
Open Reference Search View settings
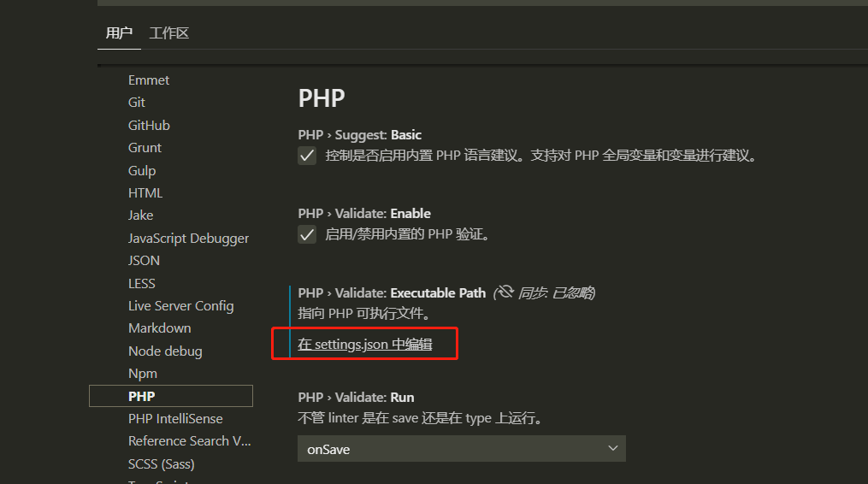pos(190,440)
